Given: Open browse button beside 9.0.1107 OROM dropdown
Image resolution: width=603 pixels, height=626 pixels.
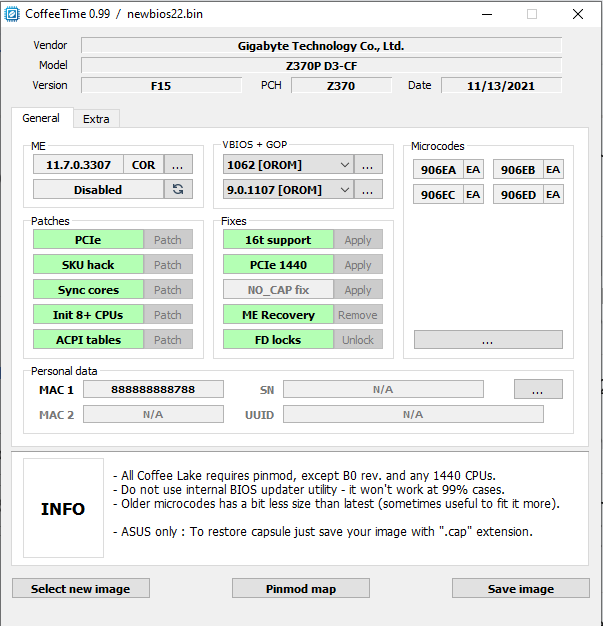Looking at the screenshot, I should [x=369, y=189].
